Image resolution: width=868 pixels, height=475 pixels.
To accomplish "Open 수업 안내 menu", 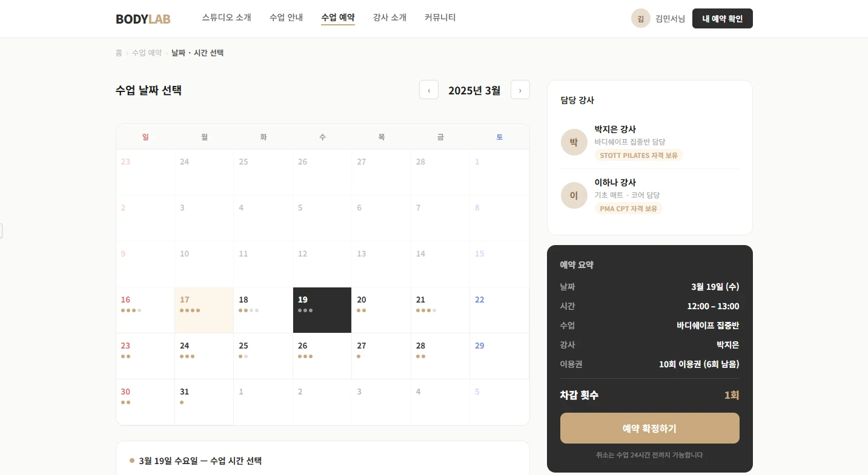I will point(287,18).
